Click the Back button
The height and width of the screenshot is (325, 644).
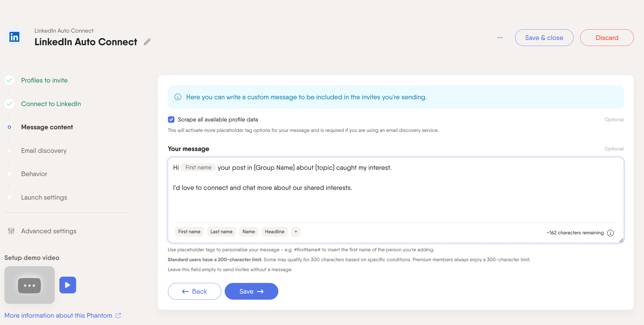194,291
